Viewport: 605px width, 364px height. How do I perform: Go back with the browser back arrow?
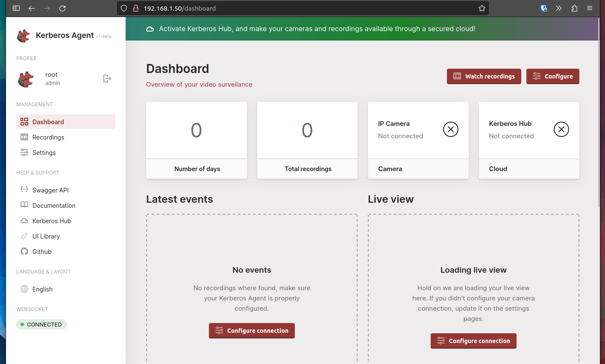[32, 8]
